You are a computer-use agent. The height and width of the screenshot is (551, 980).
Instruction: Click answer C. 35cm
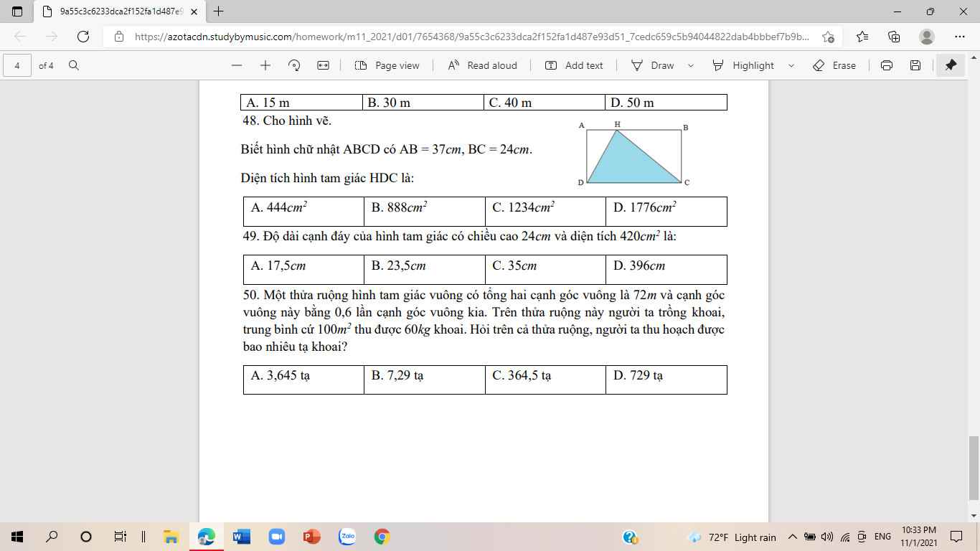pyautogui.click(x=545, y=269)
